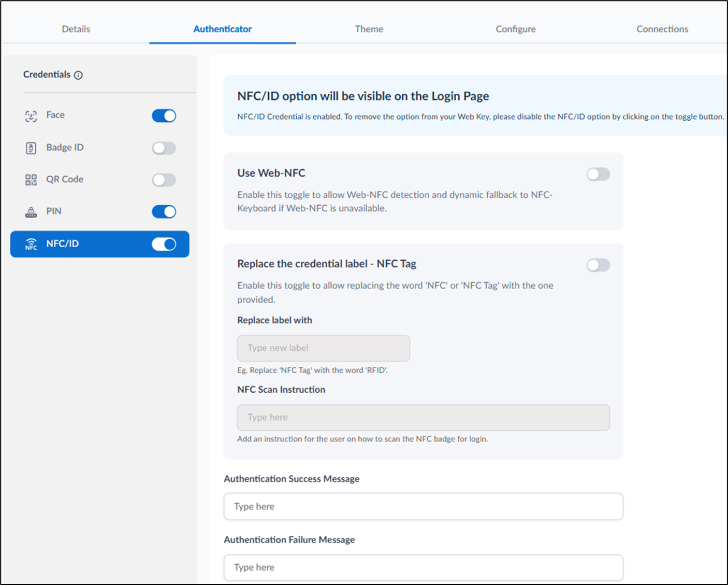Click the Badge ID icon
The height and width of the screenshot is (585, 728).
click(31, 148)
